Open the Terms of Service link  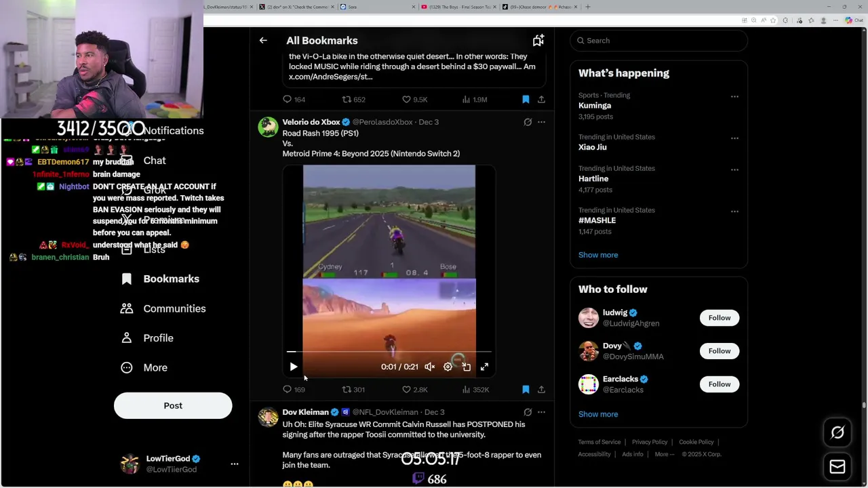pos(599,442)
